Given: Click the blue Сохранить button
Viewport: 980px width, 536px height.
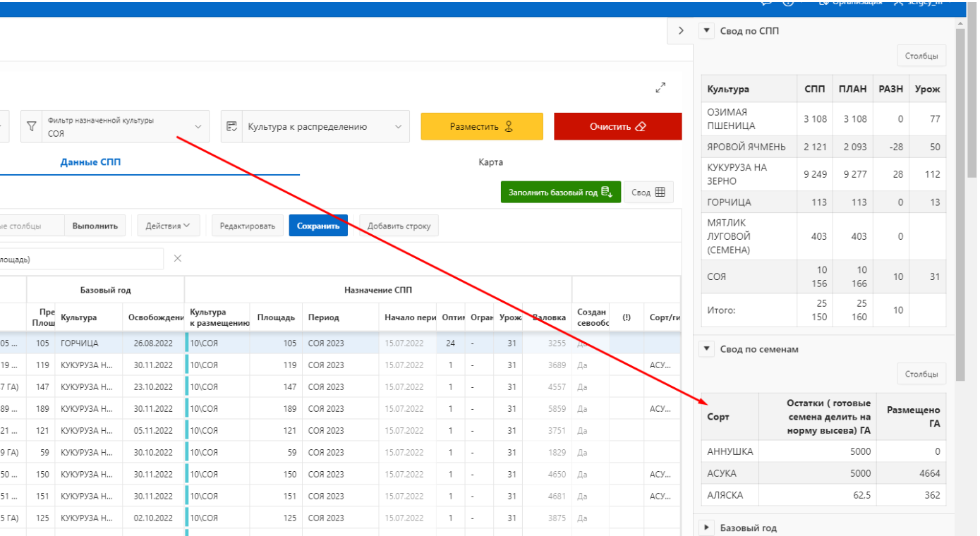Looking at the screenshot, I should tap(318, 226).
